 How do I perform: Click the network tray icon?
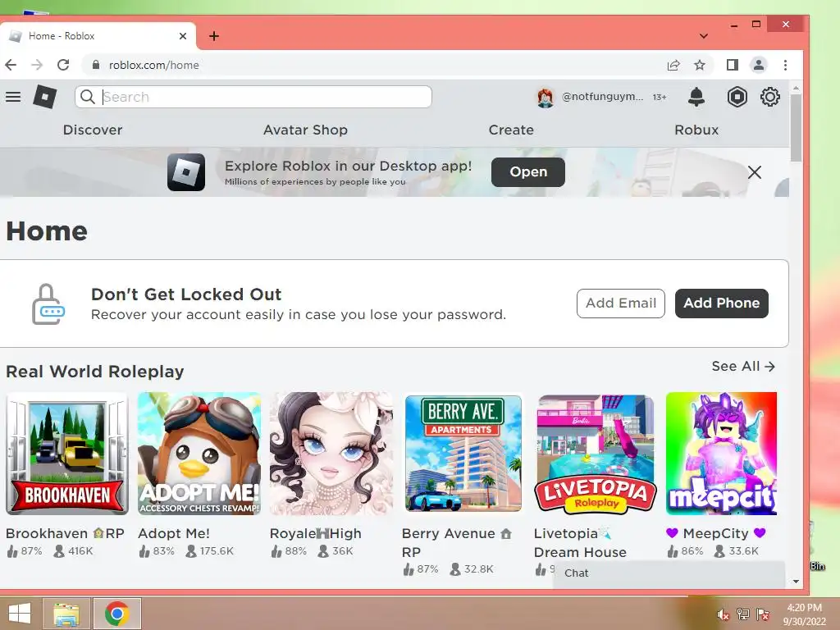743,614
